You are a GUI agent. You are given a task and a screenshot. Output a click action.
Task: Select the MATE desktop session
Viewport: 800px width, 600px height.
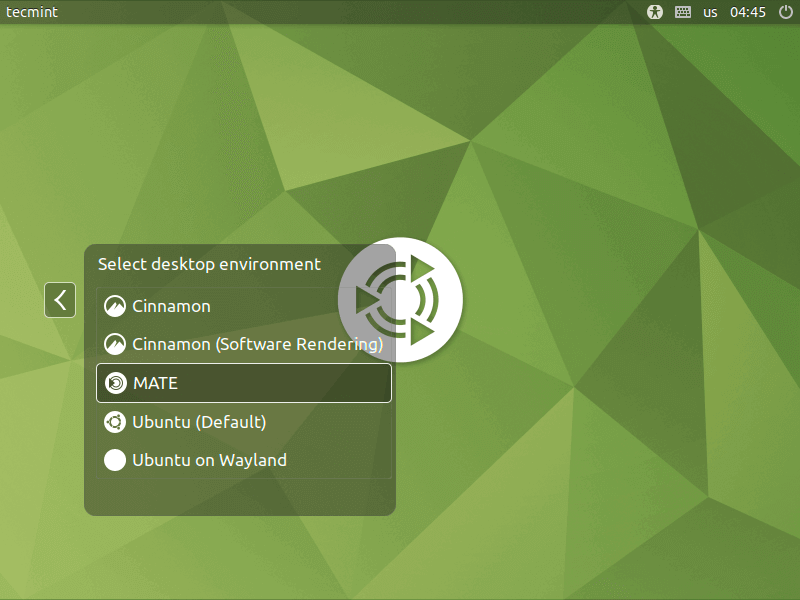pyautogui.click(x=244, y=383)
